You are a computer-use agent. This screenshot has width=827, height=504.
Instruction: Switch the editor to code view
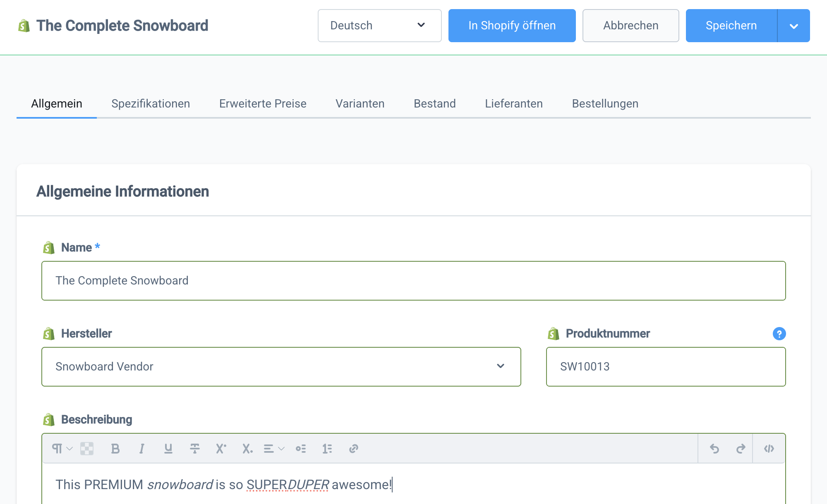point(769,449)
